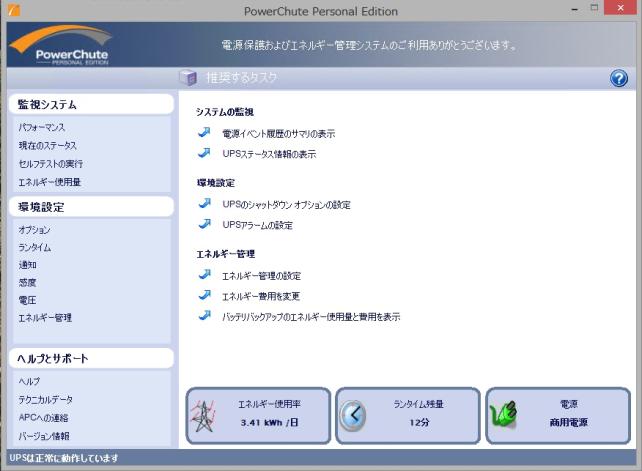Open 感度 settings in the sidebar
This screenshot has width=642, height=471.
tap(27, 283)
